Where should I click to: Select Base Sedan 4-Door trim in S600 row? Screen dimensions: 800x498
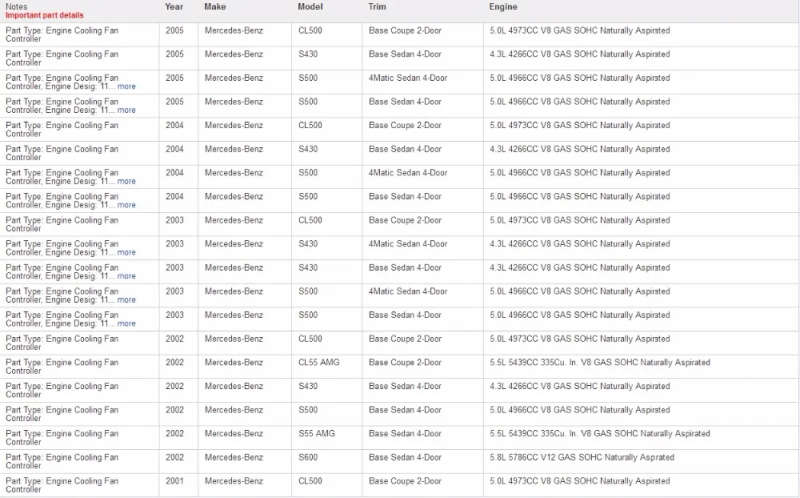[405, 457]
